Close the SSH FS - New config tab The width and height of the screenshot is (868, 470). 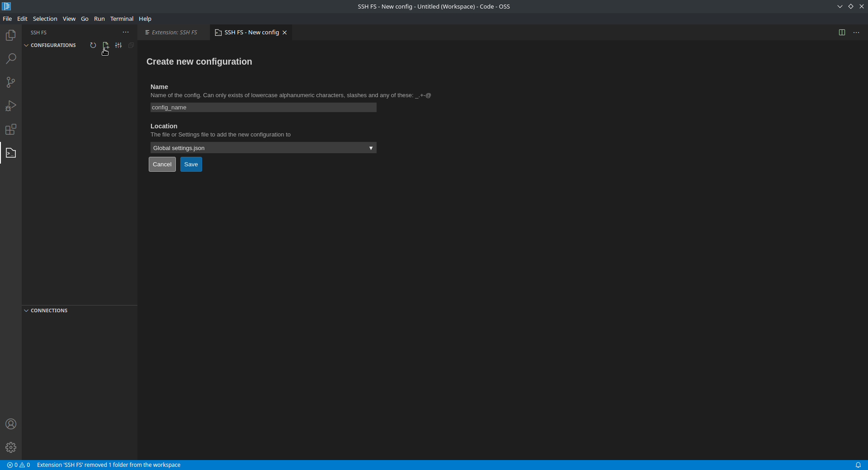coord(285,33)
